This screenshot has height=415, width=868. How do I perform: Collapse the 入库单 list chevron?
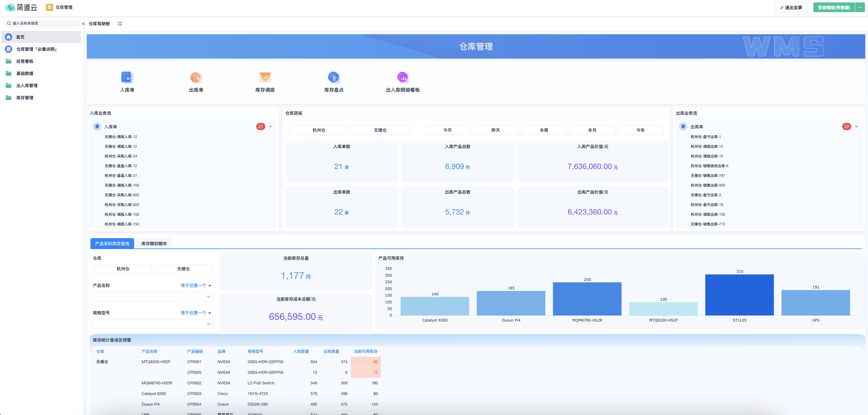[x=270, y=127]
